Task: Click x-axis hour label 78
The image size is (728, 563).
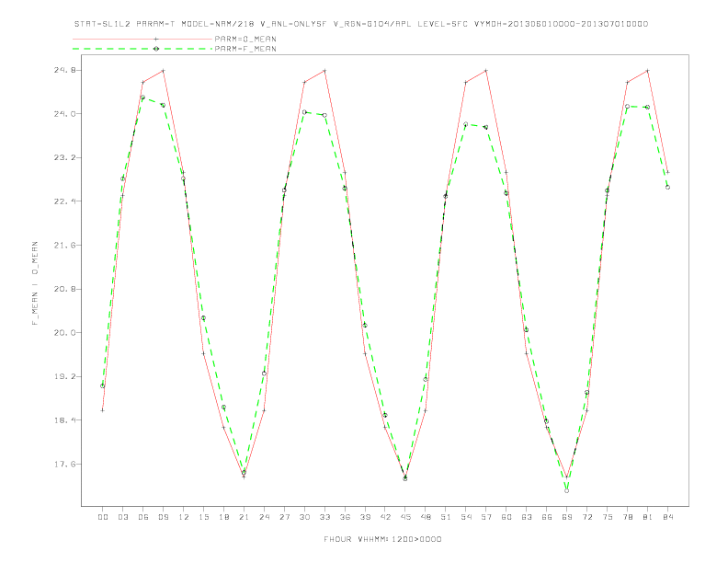Action: [628, 517]
